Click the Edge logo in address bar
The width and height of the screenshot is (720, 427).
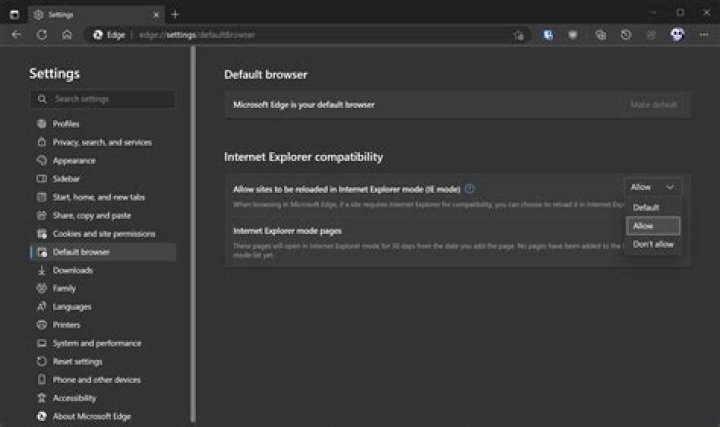[98, 35]
